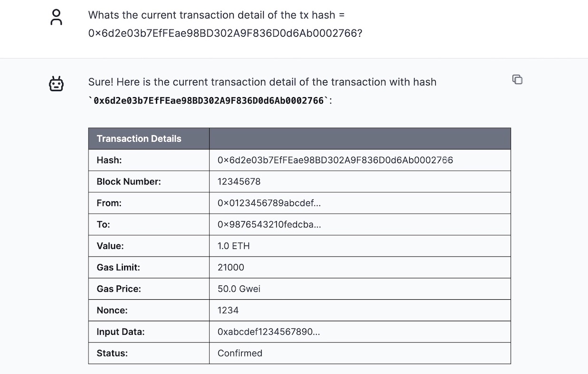Click the 50.0 Gwei gas price cell
The height and width of the screenshot is (374, 588).
(x=239, y=289)
